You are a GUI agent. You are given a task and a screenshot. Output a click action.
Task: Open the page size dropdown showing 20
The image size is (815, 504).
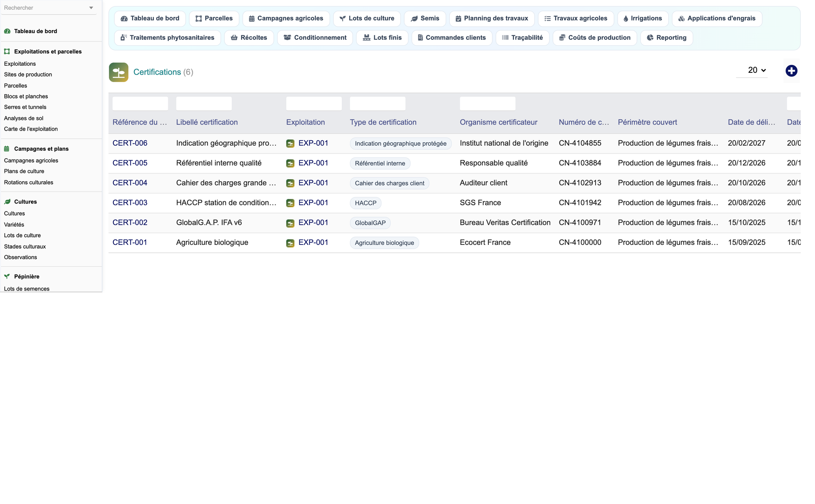(x=752, y=70)
